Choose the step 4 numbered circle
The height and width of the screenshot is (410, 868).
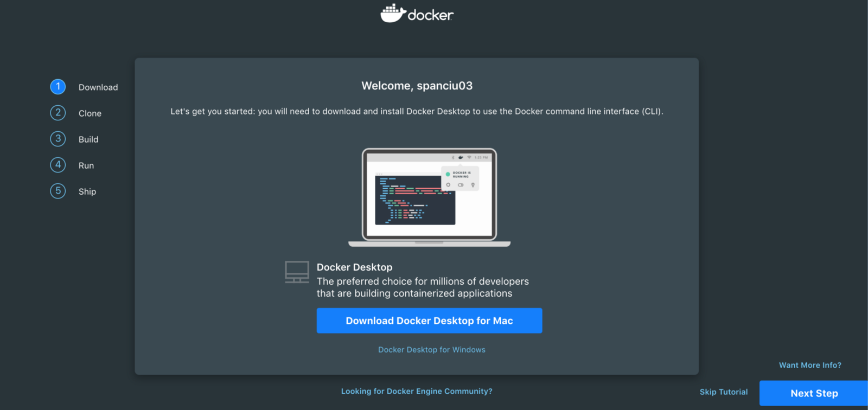(x=58, y=165)
